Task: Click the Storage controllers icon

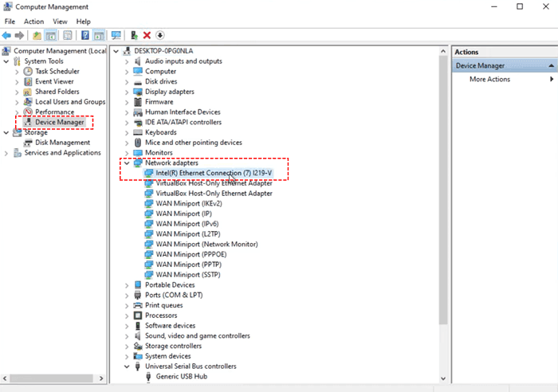Action: coord(138,346)
